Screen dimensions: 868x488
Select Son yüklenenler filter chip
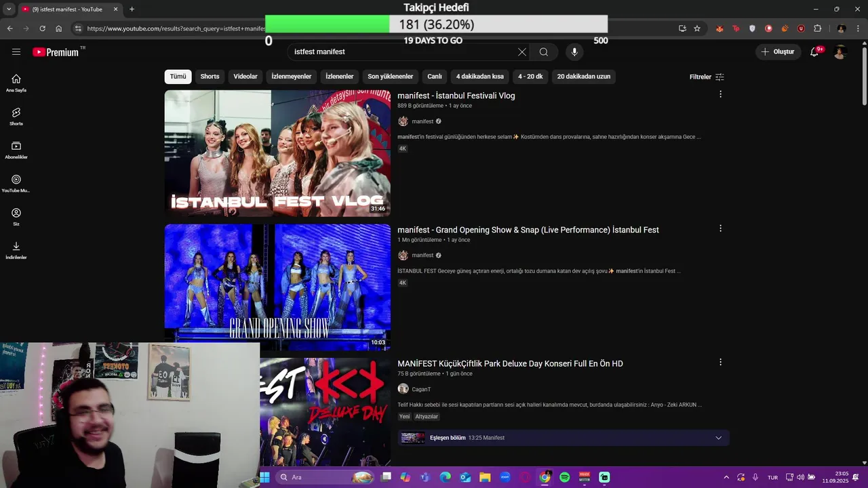[391, 77]
